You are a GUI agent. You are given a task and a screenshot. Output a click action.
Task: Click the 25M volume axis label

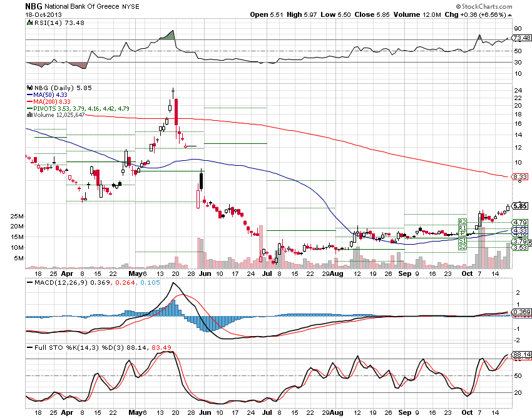click(17, 217)
